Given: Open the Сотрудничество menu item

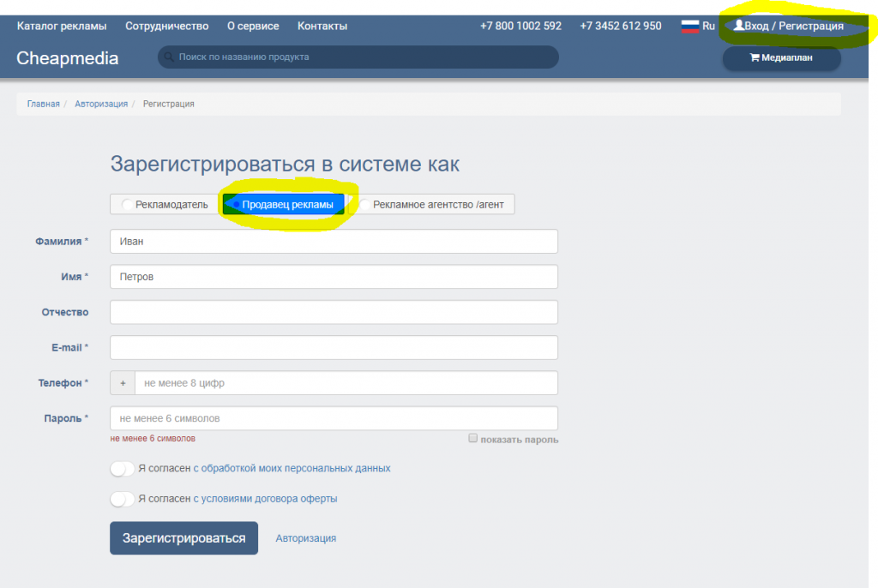Looking at the screenshot, I should (166, 27).
